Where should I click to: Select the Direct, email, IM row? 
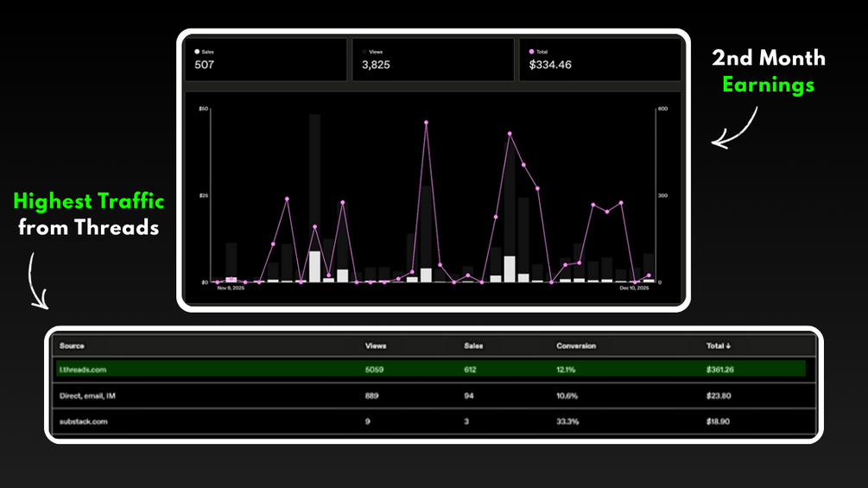(x=434, y=396)
